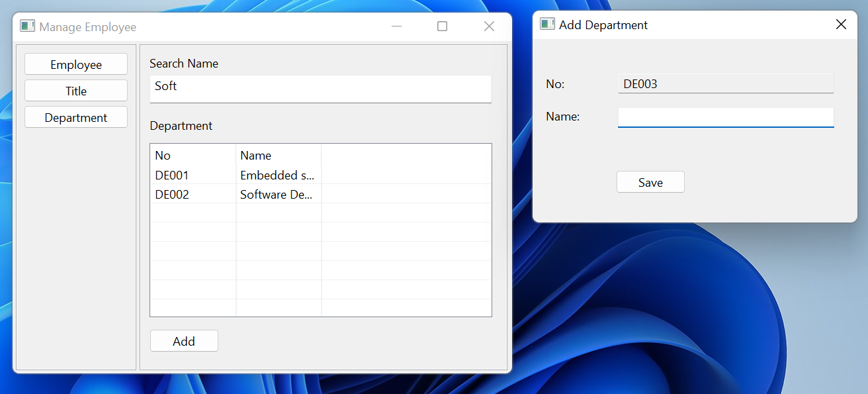Click the Add Department window icon
The image size is (868, 394).
click(x=547, y=24)
